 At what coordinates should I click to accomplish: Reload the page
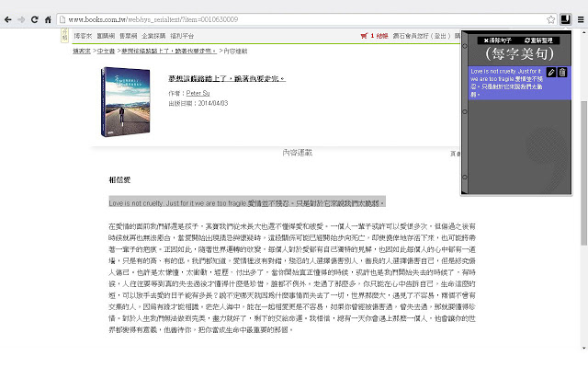(35, 19)
